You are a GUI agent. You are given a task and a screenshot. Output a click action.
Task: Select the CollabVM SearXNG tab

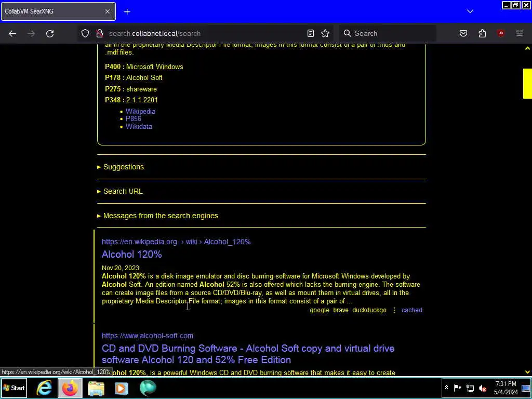(x=58, y=11)
